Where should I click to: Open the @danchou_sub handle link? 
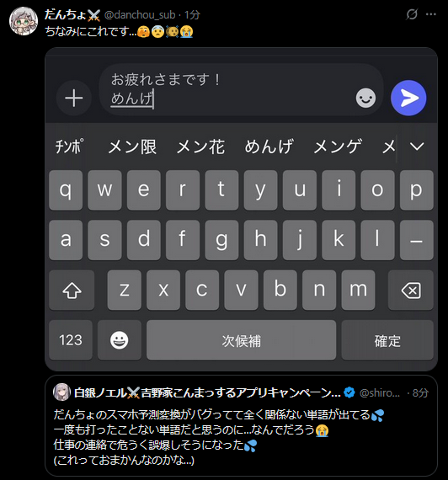coord(140,14)
